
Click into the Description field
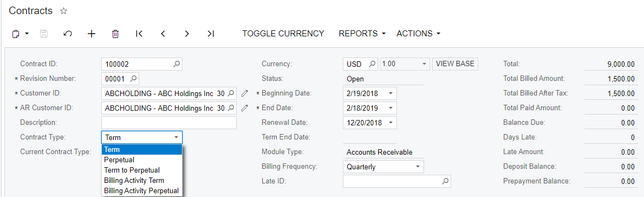[x=169, y=123]
